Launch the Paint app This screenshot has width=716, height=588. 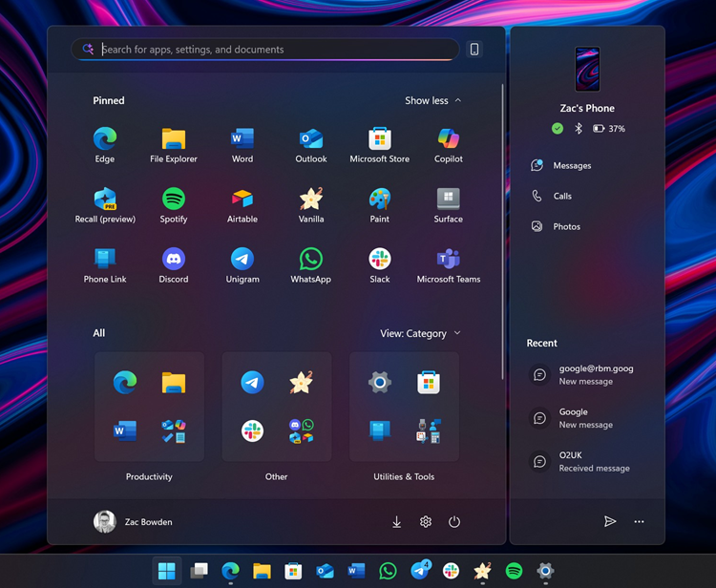tap(379, 205)
